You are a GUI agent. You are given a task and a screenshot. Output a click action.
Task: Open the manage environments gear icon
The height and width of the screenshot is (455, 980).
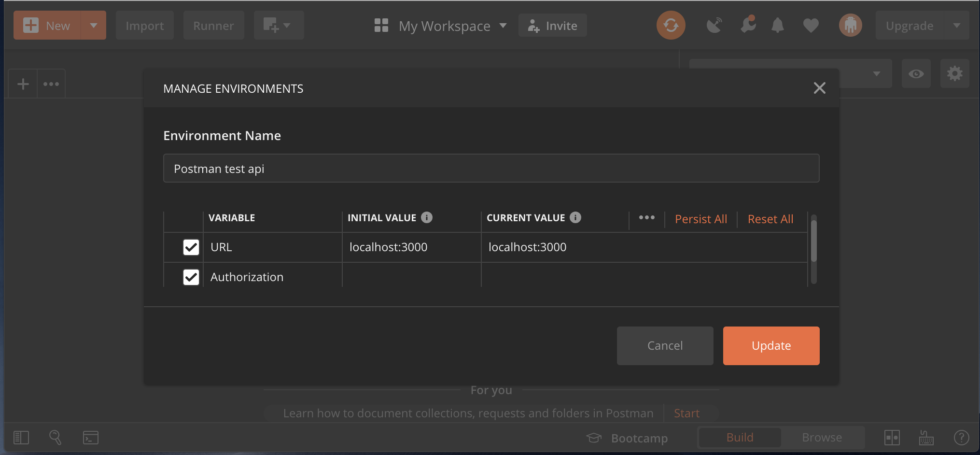pos(955,73)
